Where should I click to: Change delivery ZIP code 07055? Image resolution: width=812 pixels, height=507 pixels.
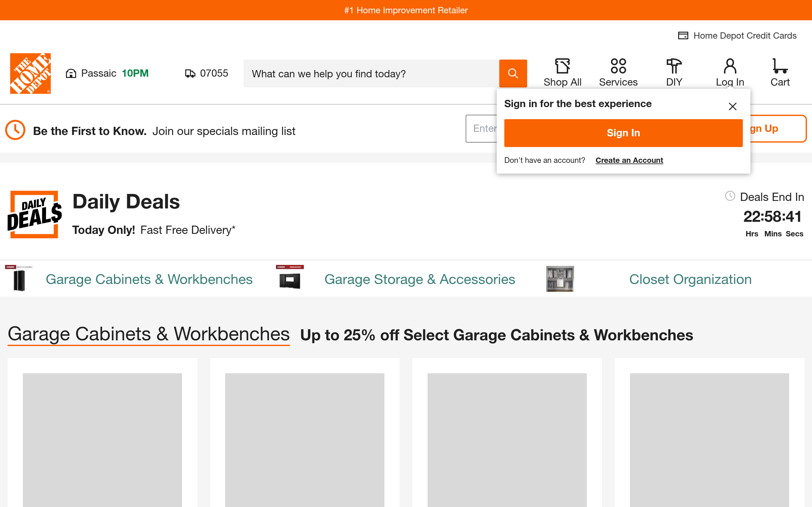coord(207,74)
